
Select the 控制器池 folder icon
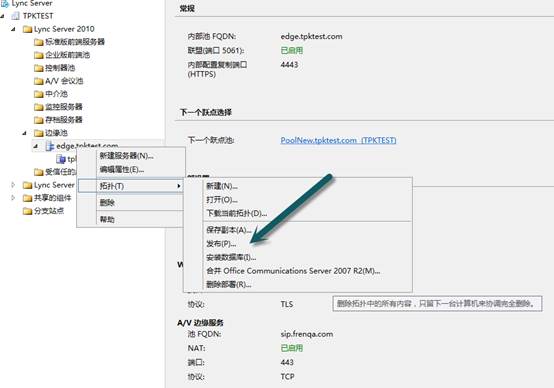click(x=39, y=68)
